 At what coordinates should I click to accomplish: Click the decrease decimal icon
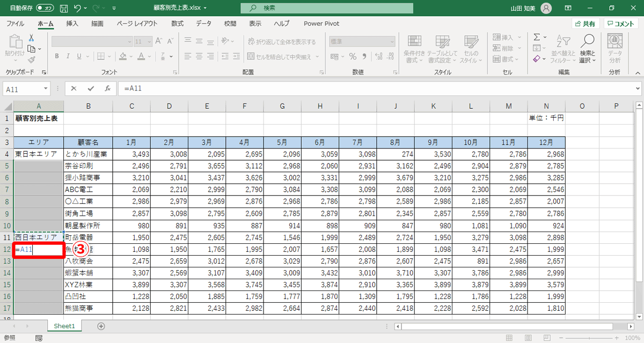389,56
